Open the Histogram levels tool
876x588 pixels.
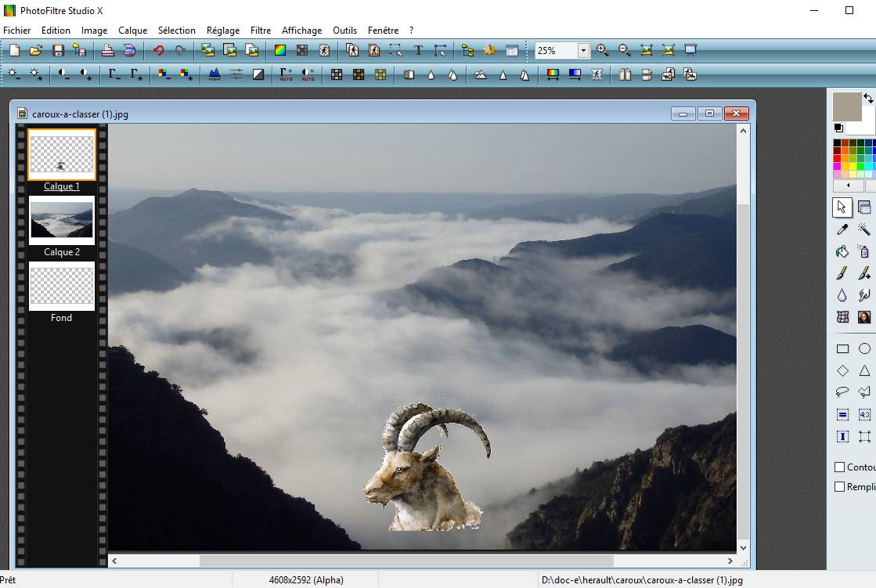[214, 74]
